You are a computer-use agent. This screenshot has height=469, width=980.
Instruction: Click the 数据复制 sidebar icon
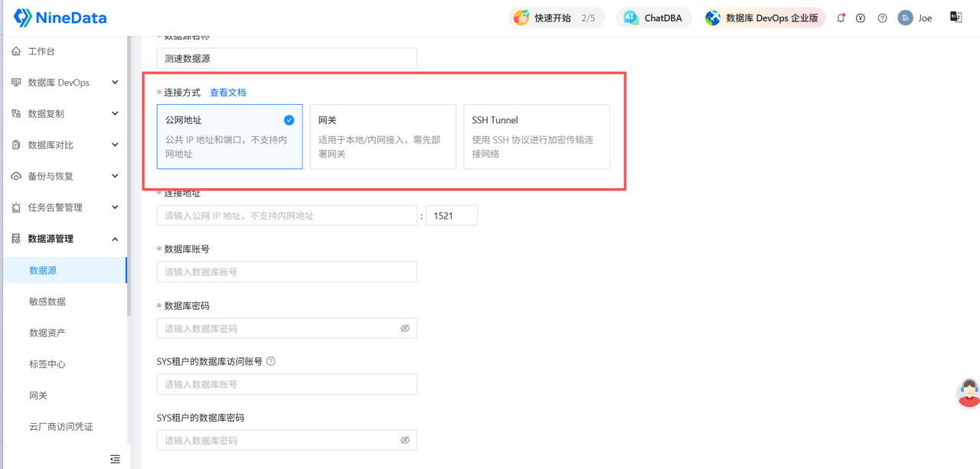[x=16, y=114]
